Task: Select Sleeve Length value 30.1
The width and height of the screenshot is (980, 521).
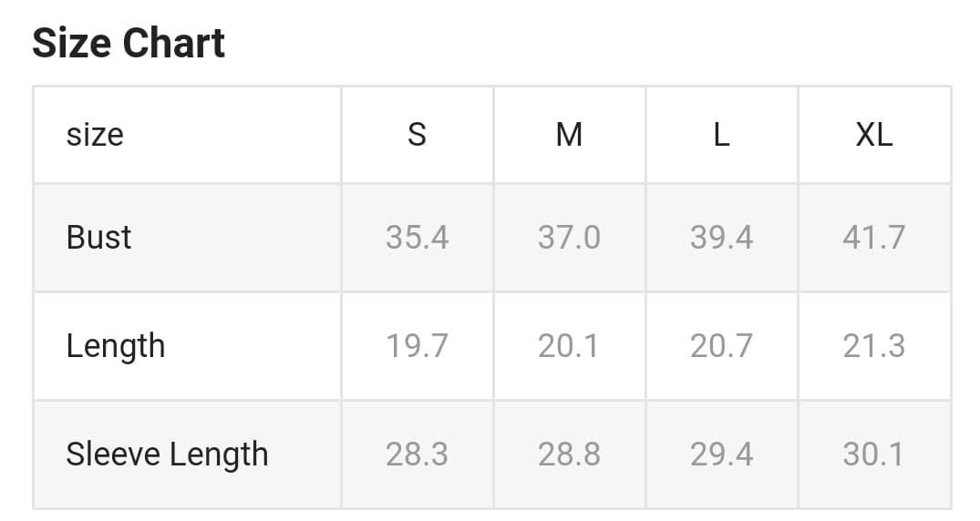Action: point(873,454)
